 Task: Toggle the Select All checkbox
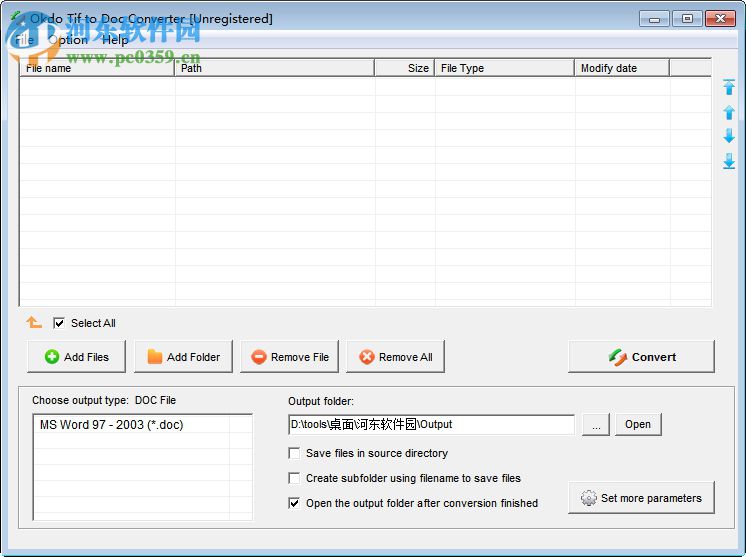pyautogui.click(x=59, y=323)
